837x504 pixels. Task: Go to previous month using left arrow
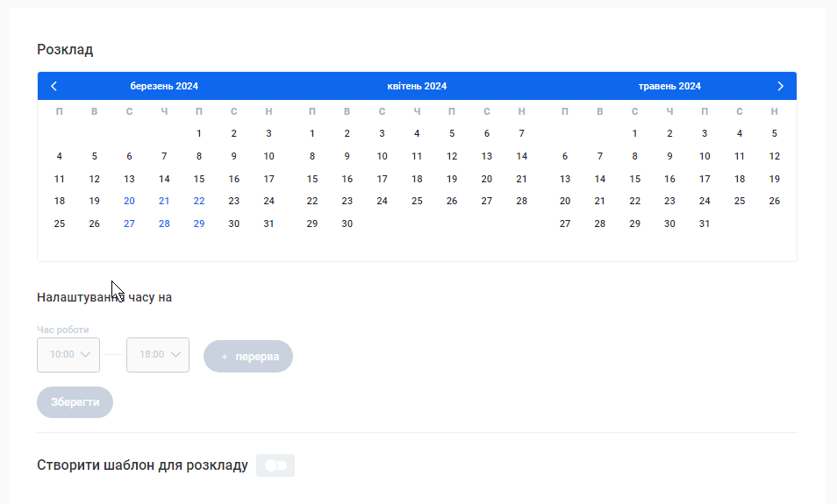tap(54, 86)
